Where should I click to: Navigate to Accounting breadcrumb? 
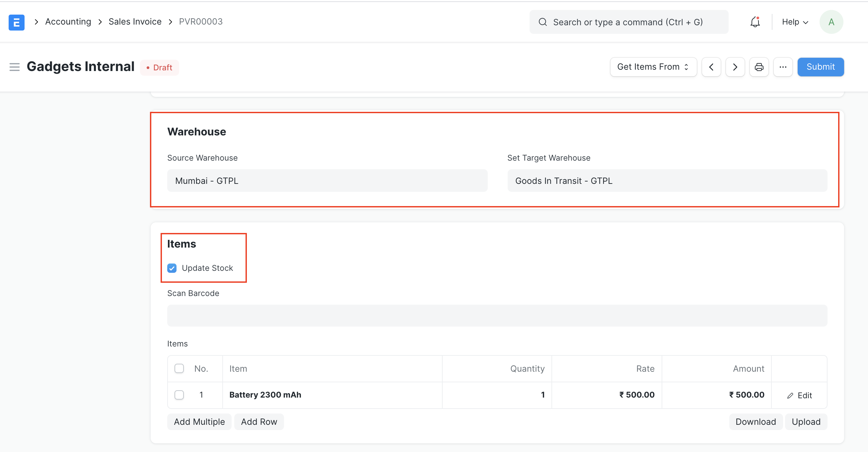(x=68, y=22)
